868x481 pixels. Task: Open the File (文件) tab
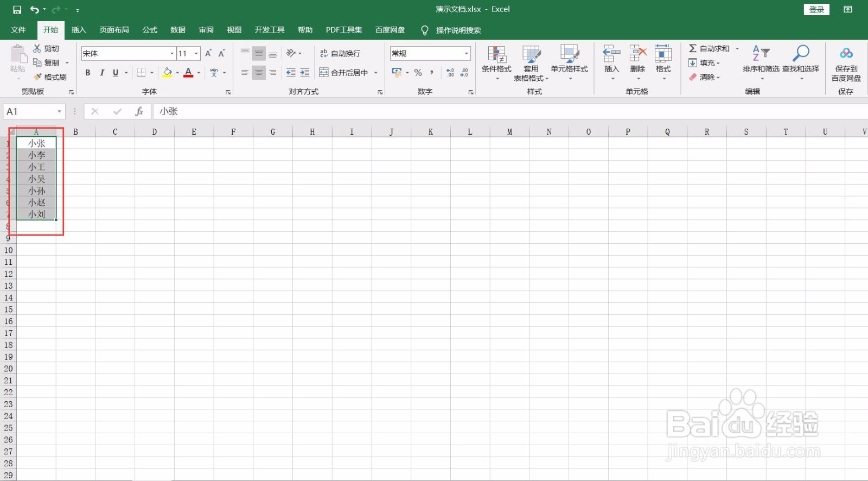point(18,30)
